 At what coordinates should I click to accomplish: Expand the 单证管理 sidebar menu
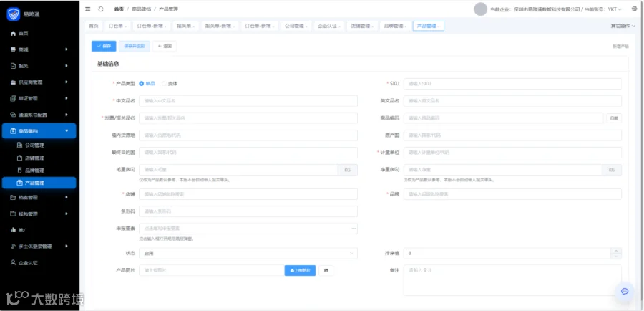[67, 98]
